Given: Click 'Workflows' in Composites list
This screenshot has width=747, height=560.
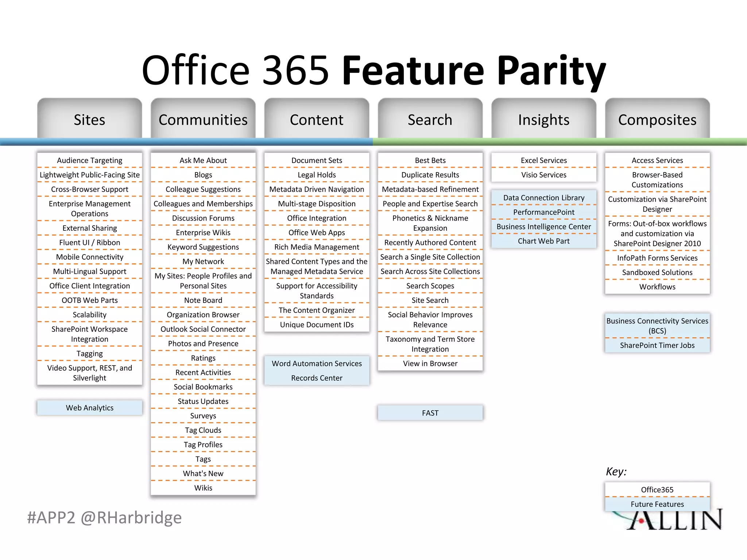Looking at the screenshot, I should click(x=657, y=287).
